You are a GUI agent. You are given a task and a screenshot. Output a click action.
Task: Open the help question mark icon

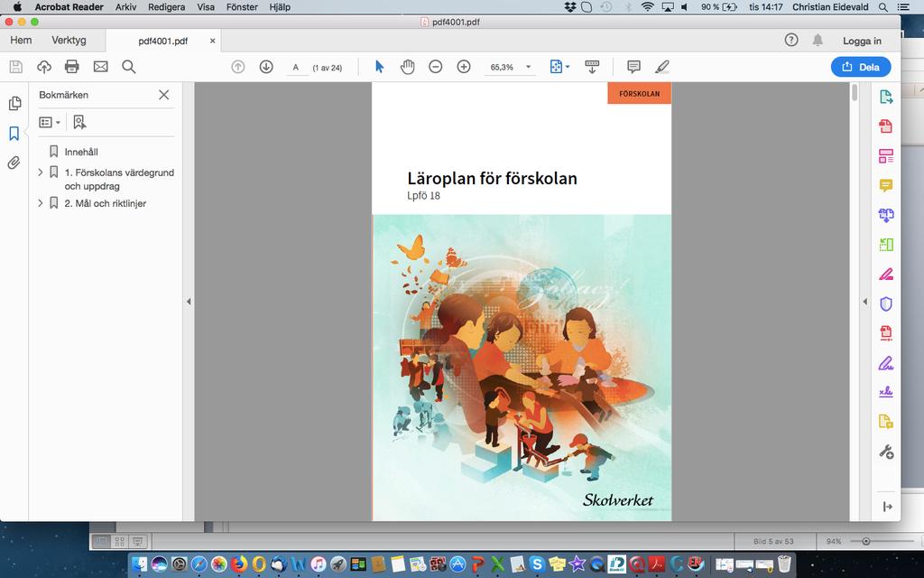[x=791, y=40]
